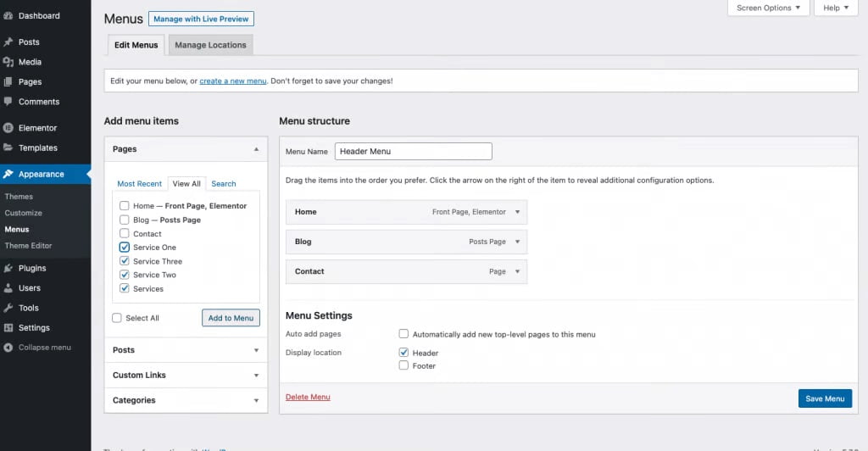The image size is (868, 451).
Task: Switch to the Manage Locations tab
Action: tap(210, 45)
